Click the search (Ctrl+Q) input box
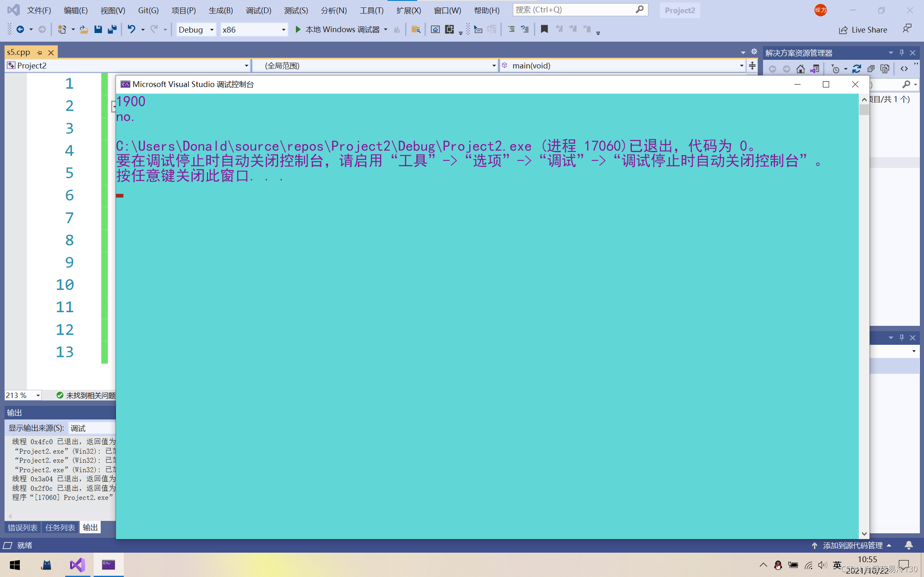924x577 pixels. pos(581,10)
